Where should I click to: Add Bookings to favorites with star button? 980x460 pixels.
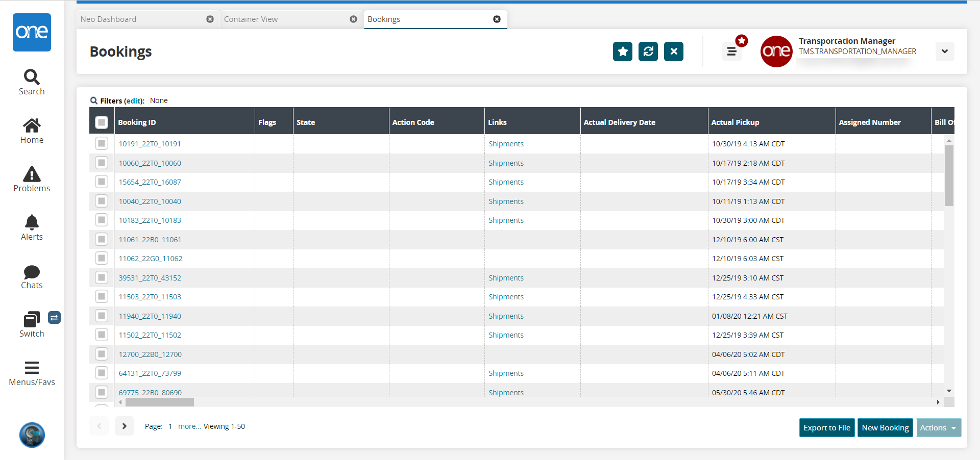coord(622,52)
